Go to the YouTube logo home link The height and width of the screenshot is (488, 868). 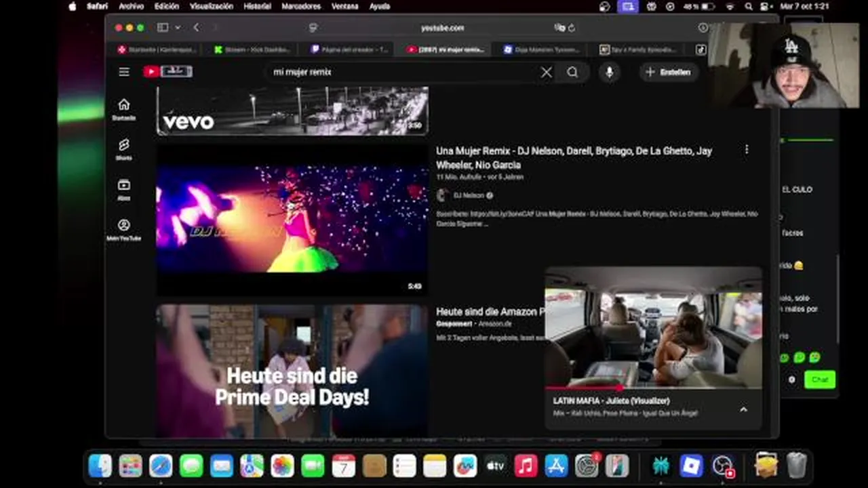pos(167,71)
